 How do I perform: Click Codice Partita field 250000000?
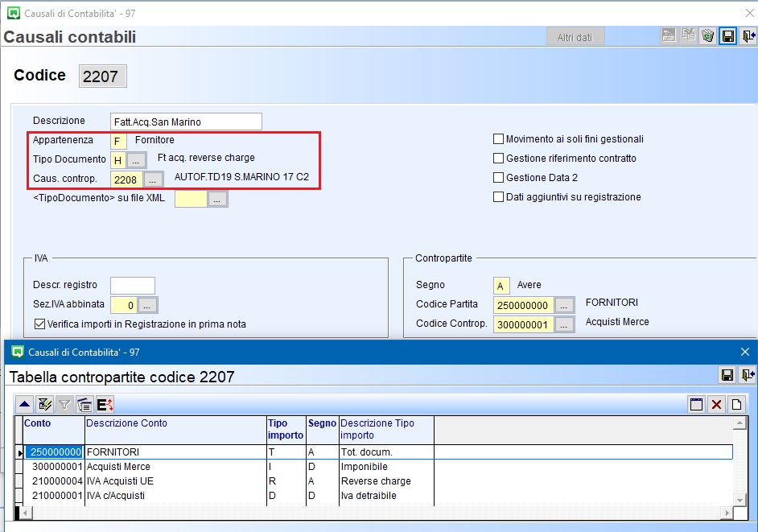coord(524,305)
